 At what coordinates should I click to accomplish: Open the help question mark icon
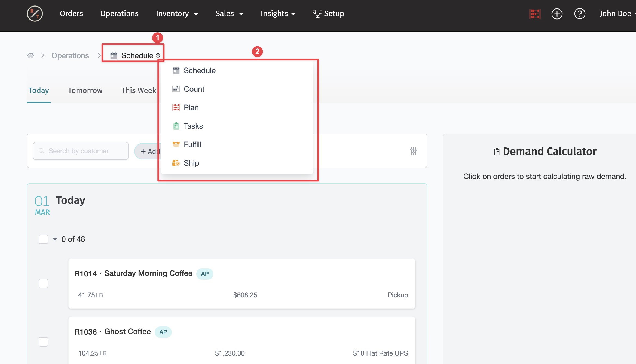point(580,14)
